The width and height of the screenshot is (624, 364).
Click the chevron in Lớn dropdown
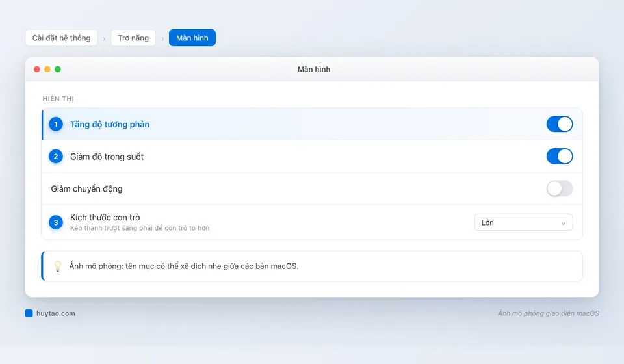[563, 223]
